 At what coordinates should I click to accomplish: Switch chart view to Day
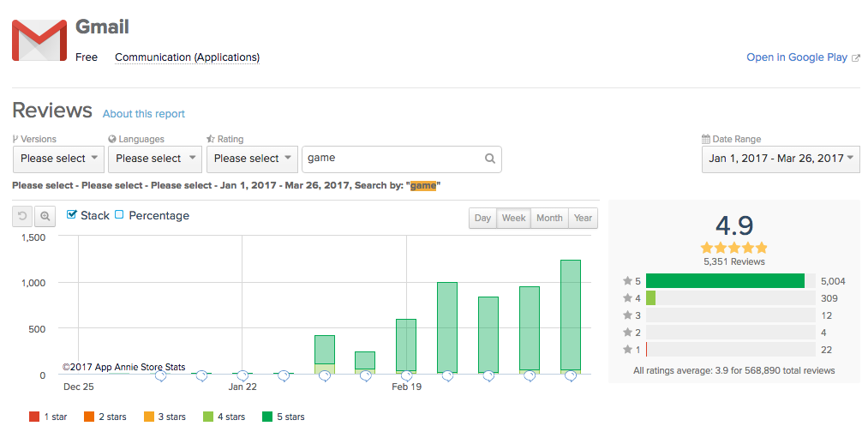click(x=482, y=219)
